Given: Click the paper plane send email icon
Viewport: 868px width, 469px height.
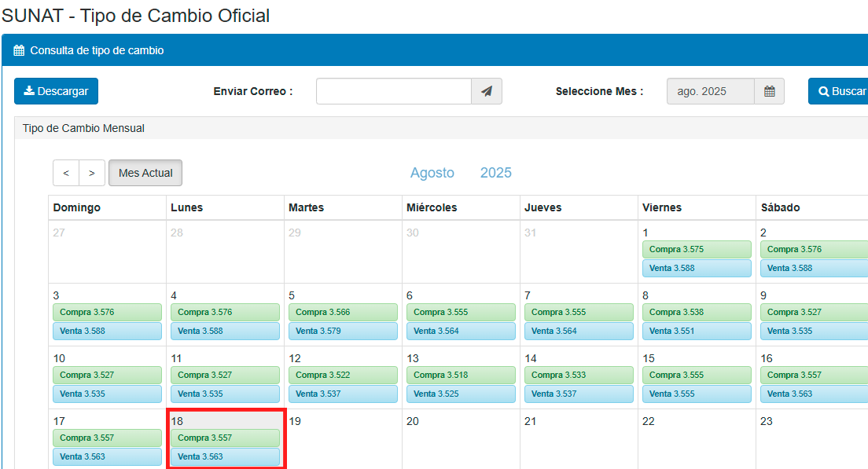Looking at the screenshot, I should point(487,91).
